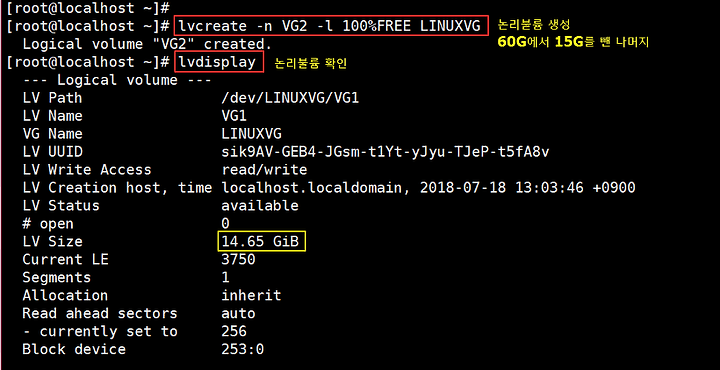Select the LV UUID string sik9AV-GEB4-JGsm
Screen dimensions: 720x370
click(385, 152)
